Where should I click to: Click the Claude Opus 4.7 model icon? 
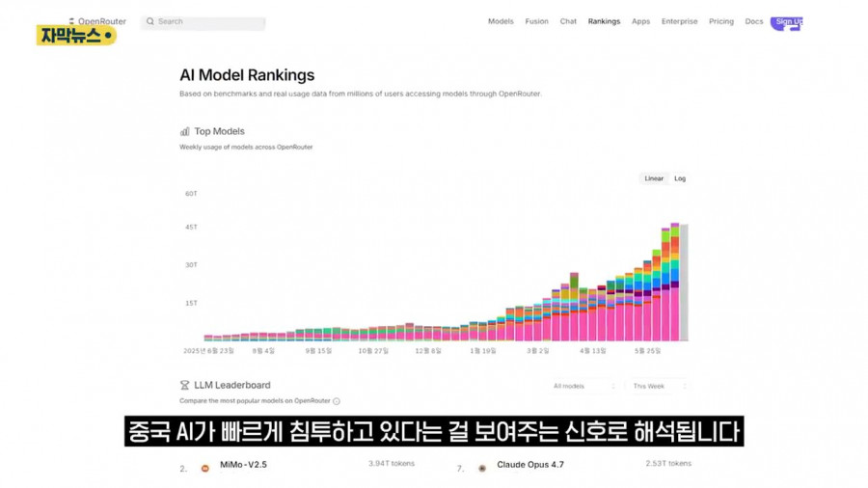(x=482, y=468)
